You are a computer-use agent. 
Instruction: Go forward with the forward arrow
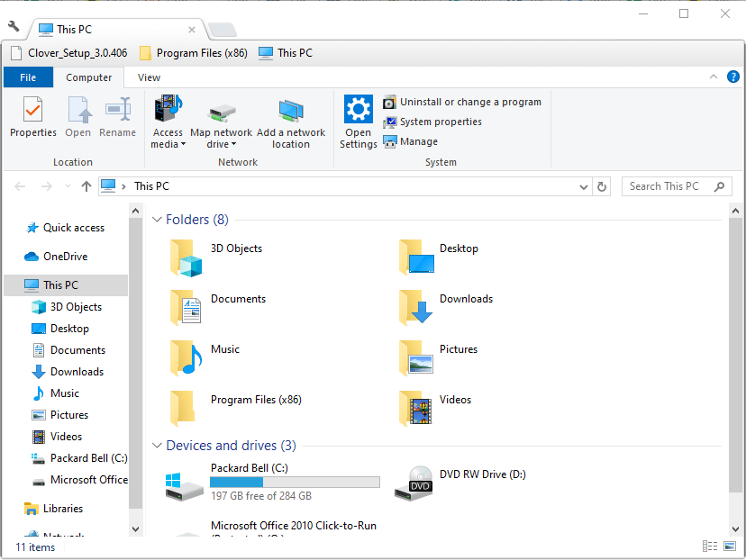(x=46, y=186)
